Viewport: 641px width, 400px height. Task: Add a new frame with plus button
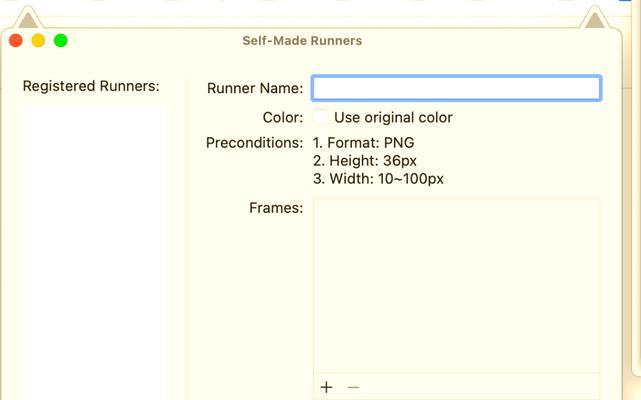(x=326, y=387)
